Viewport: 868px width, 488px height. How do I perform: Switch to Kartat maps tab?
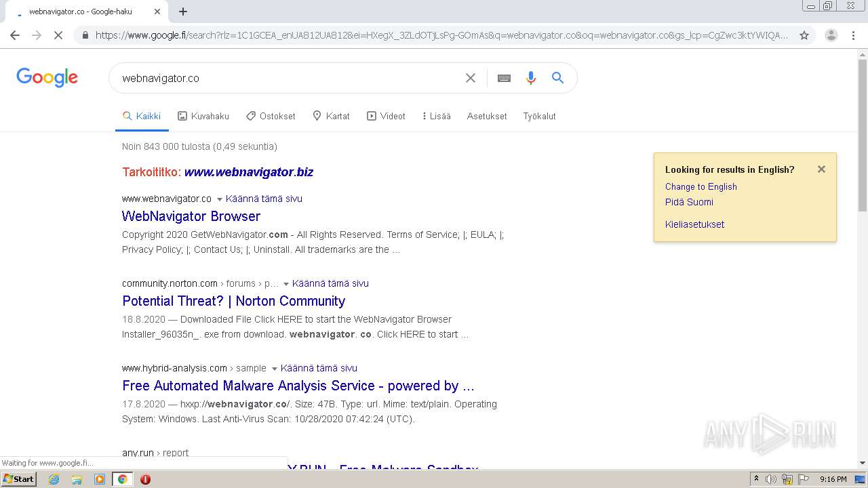(331, 116)
